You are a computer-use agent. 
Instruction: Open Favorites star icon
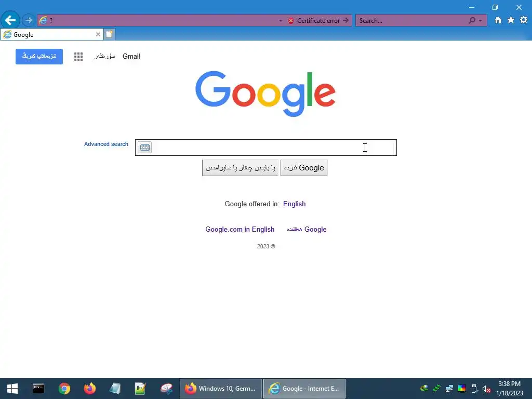coord(511,20)
